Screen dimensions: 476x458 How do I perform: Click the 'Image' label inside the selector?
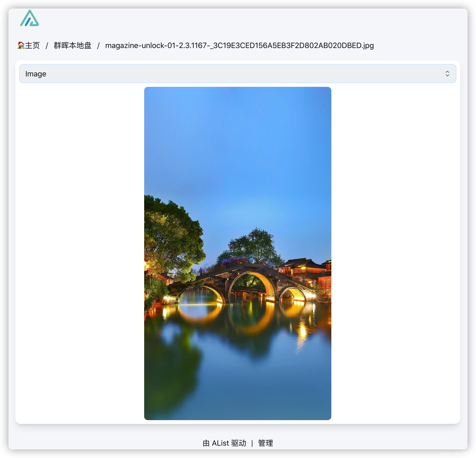point(36,74)
